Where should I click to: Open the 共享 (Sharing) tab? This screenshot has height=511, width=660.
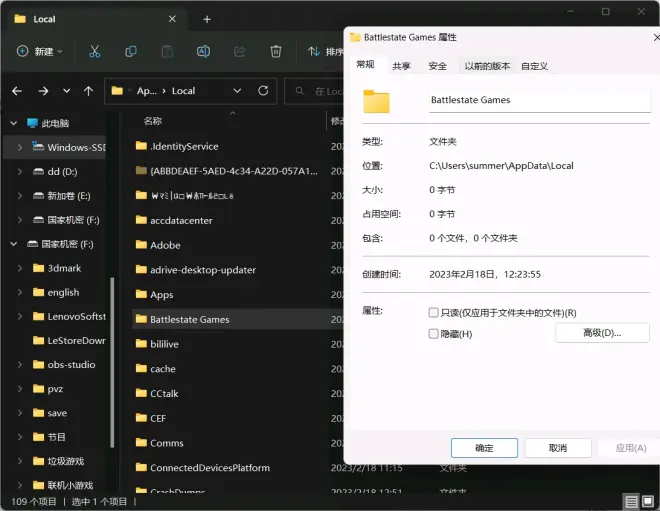click(x=401, y=66)
